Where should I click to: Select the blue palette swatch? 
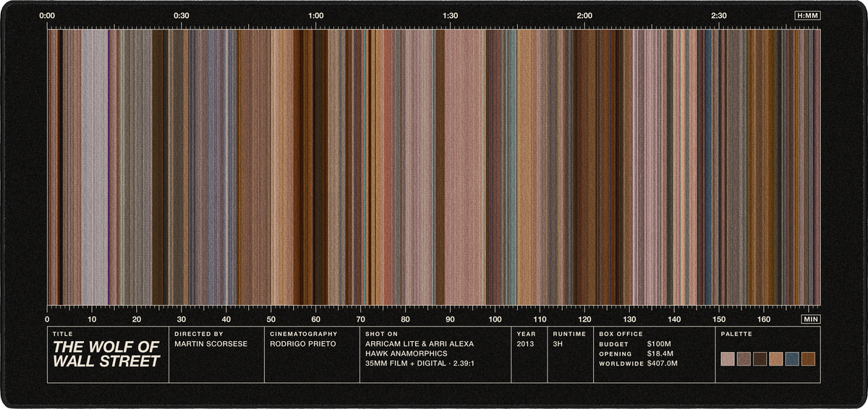(x=792, y=359)
